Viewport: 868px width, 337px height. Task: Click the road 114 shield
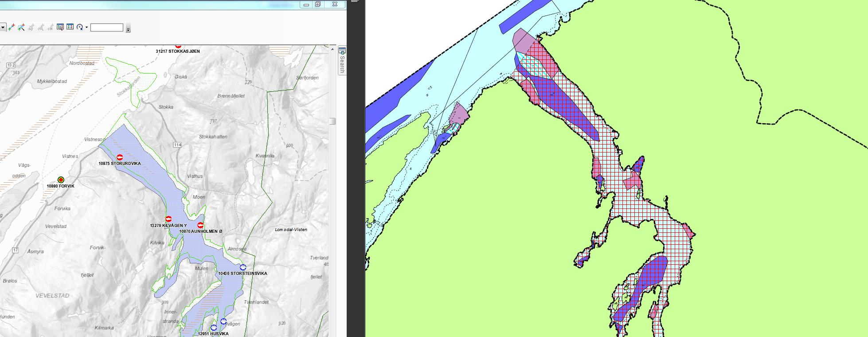coord(178,145)
